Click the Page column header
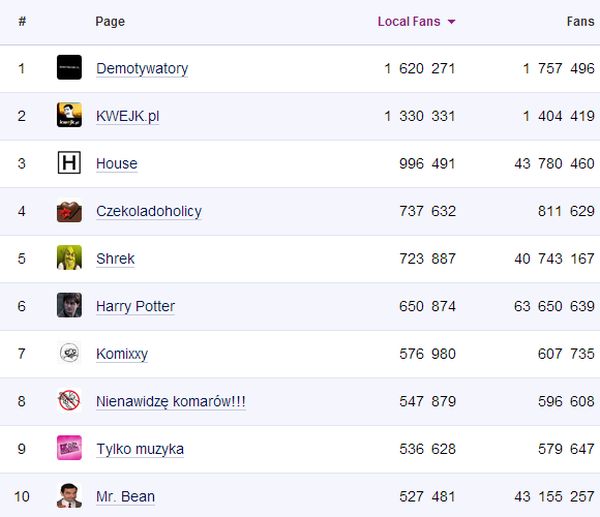This screenshot has width=600, height=517. coord(110,21)
